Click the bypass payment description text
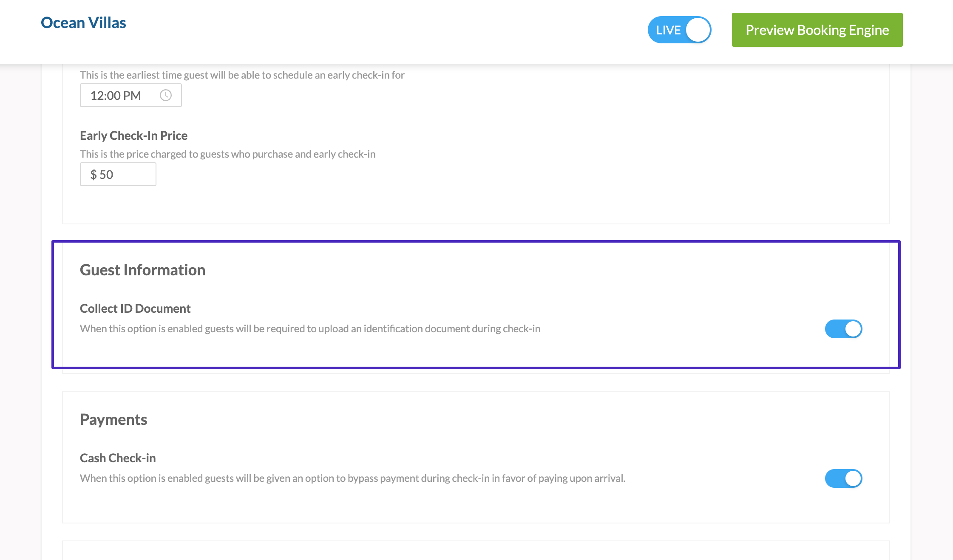This screenshot has height=560, width=953. click(x=352, y=478)
